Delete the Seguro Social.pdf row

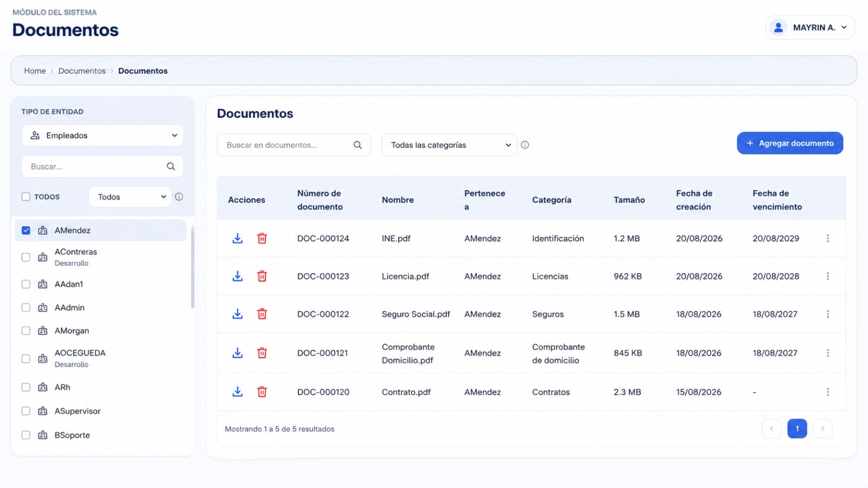pos(262,314)
